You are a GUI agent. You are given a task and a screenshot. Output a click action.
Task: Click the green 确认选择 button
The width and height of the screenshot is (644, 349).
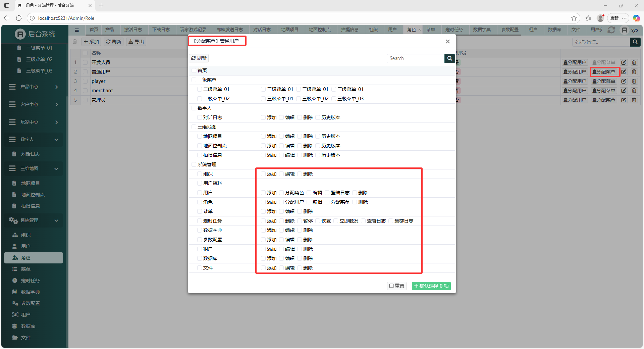431,286
